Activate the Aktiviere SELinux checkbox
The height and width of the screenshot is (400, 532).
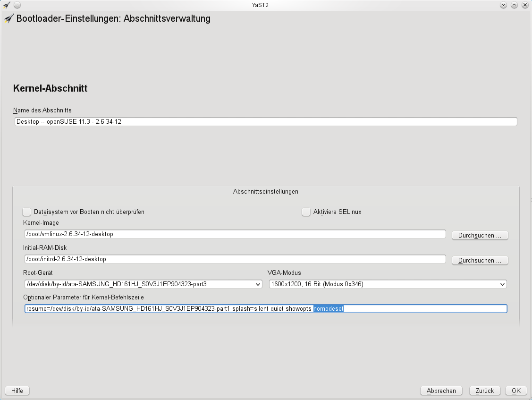306,212
